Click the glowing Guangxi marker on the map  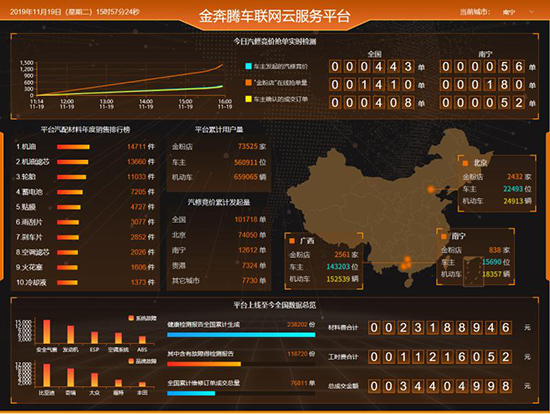(406, 263)
